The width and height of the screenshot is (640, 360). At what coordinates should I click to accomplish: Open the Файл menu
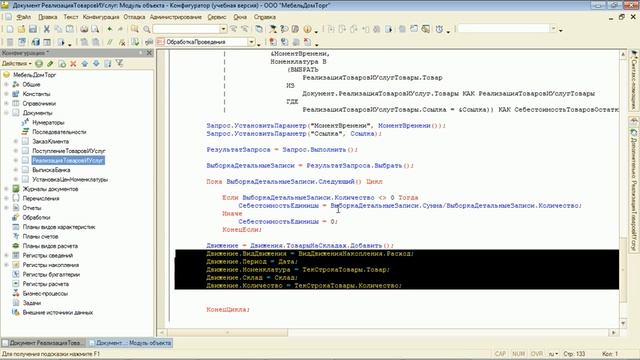(24, 17)
